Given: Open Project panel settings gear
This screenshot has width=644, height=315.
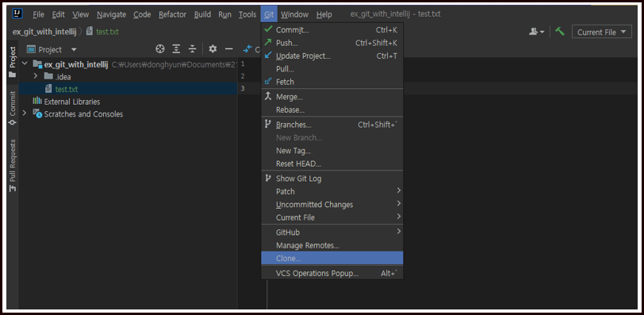Looking at the screenshot, I should tap(213, 49).
